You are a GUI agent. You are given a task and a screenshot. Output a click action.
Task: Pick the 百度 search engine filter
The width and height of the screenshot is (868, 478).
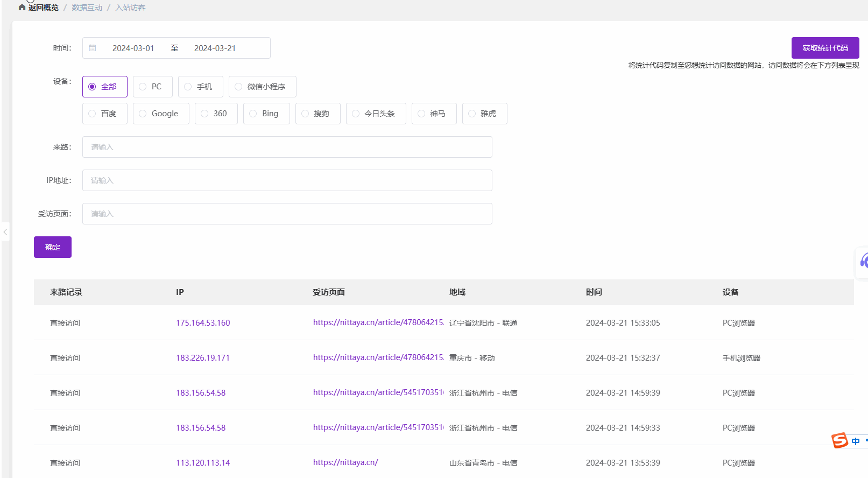point(105,114)
